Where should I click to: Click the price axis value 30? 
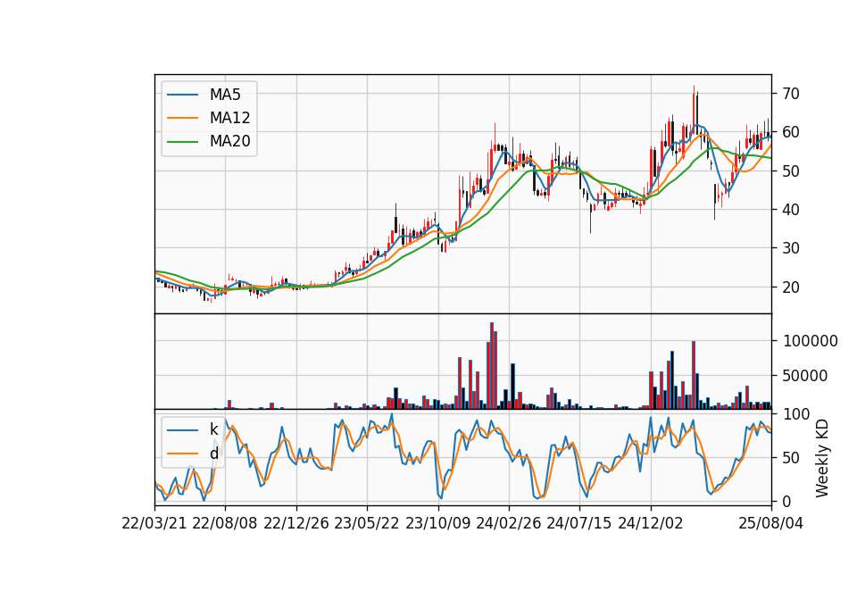pos(791,248)
